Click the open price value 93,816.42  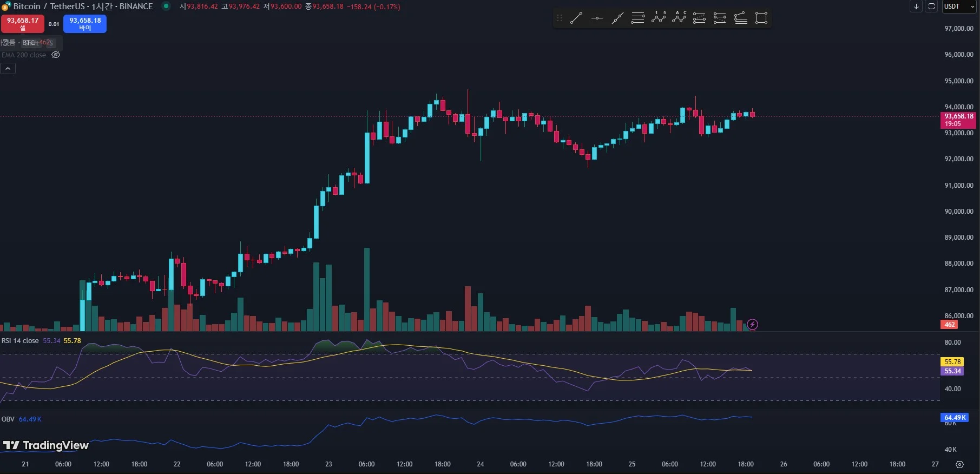(202, 6)
